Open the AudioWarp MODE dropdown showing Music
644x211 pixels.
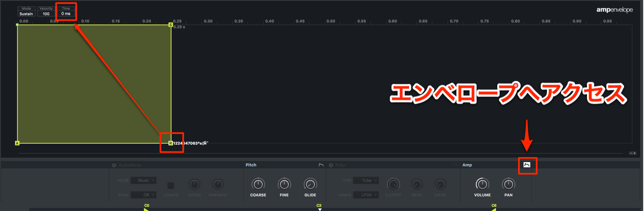143,180
